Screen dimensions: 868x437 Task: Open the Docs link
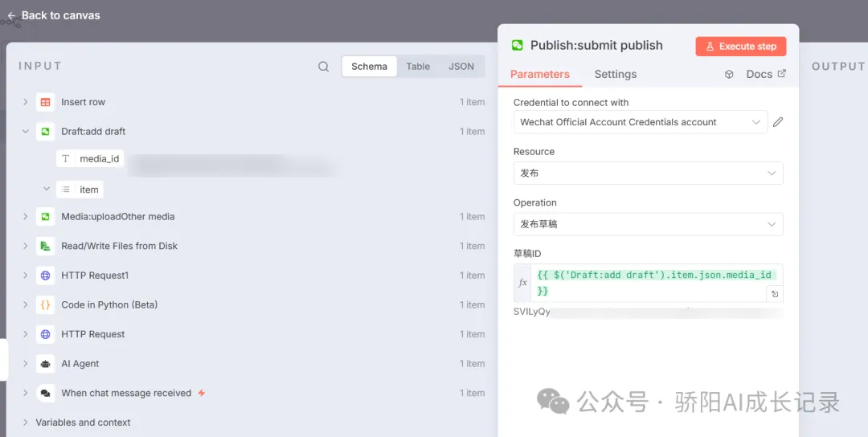[x=766, y=74]
